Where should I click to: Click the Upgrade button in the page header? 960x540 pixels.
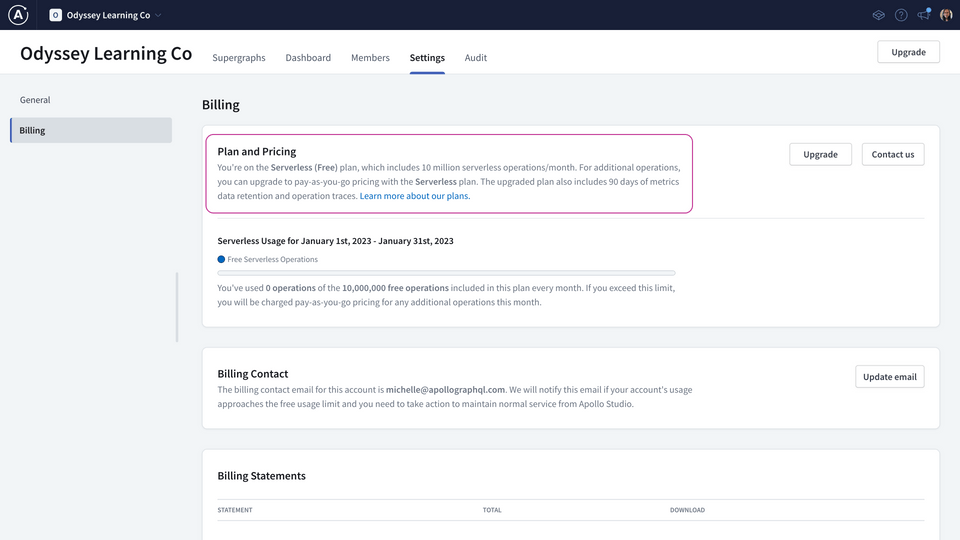click(x=908, y=52)
